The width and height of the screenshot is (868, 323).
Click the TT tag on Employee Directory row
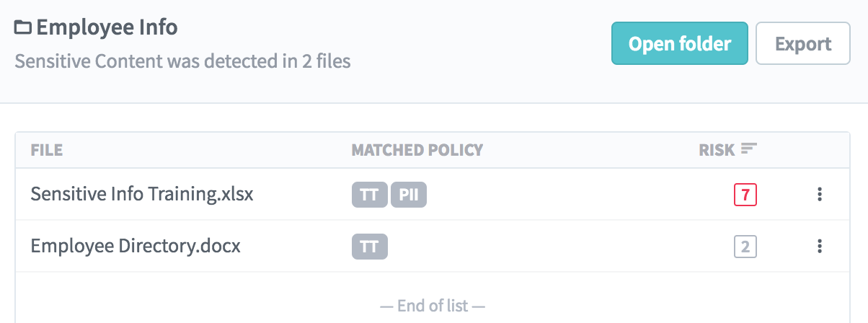(x=370, y=247)
